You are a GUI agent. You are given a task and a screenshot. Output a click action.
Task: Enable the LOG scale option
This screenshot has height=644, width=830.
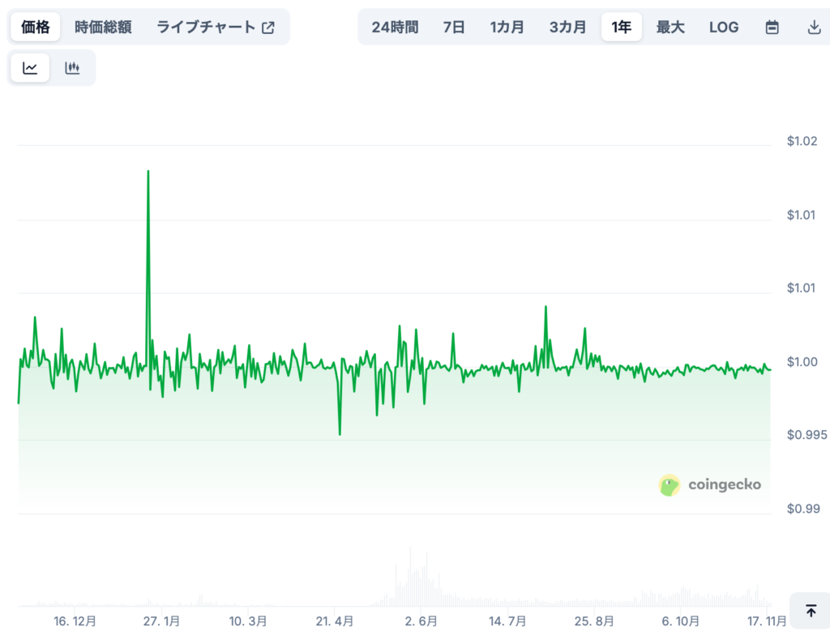(x=723, y=27)
